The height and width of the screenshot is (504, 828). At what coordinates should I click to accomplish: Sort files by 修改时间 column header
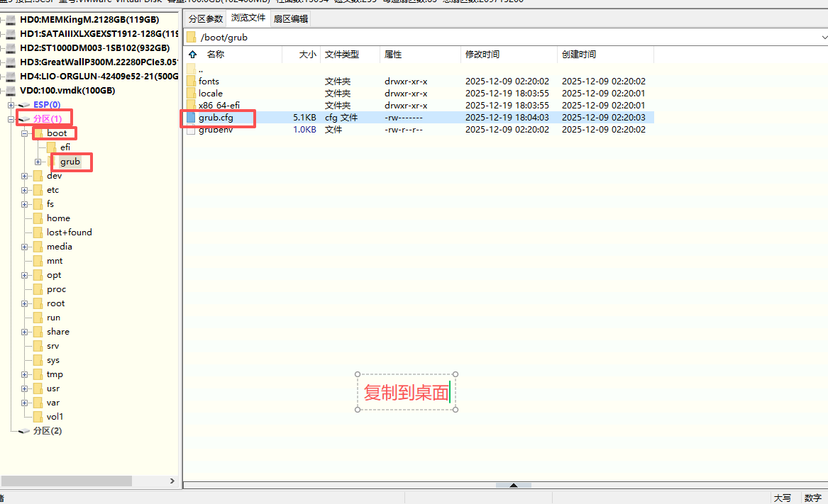(482, 55)
